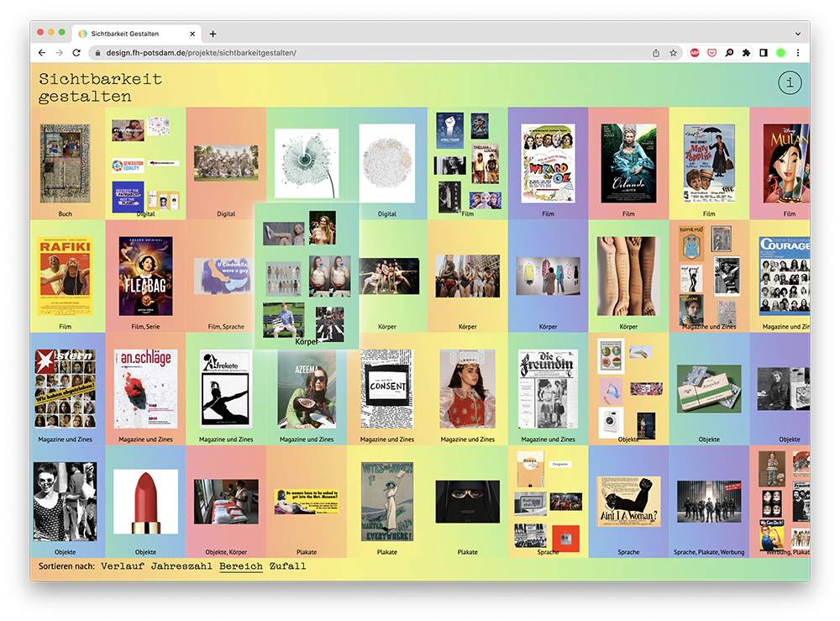The image size is (840, 621).
Task: Open the green profile avatar
Action: [x=780, y=53]
